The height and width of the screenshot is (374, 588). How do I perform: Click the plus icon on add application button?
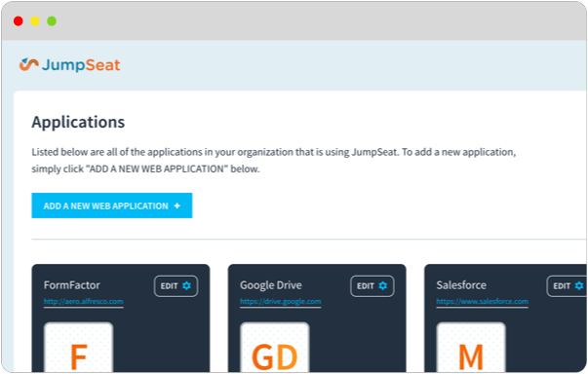(x=177, y=206)
